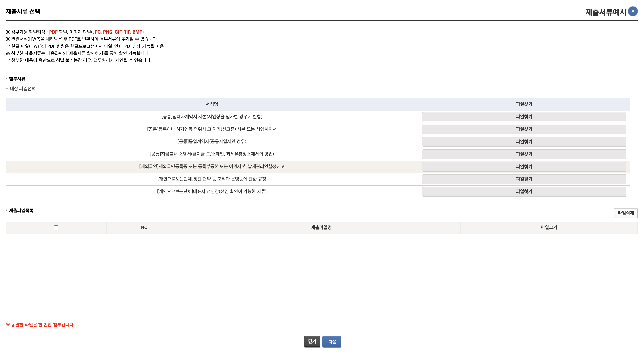Click the blue round X close icon
Image resolution: width=644 pixels, height=355 pixels.
tap(633, 11)
